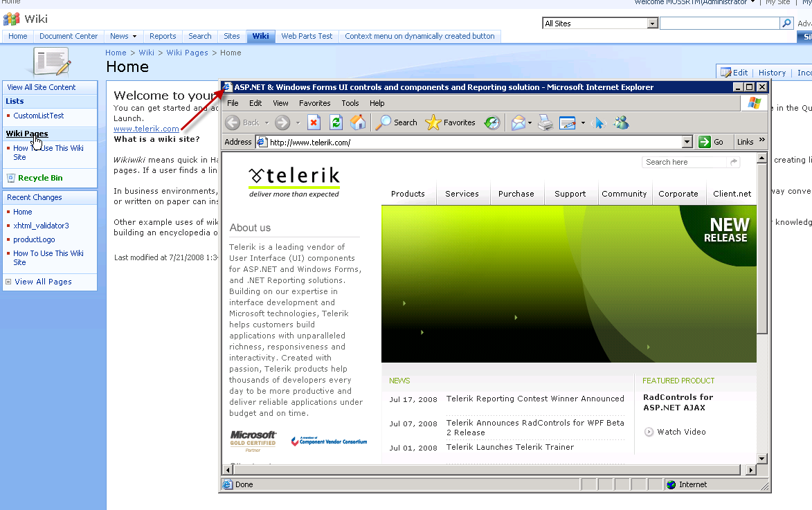Open the View menu in Internet Explorer
This screenshot has width=812, height=510.
point(280,103)
